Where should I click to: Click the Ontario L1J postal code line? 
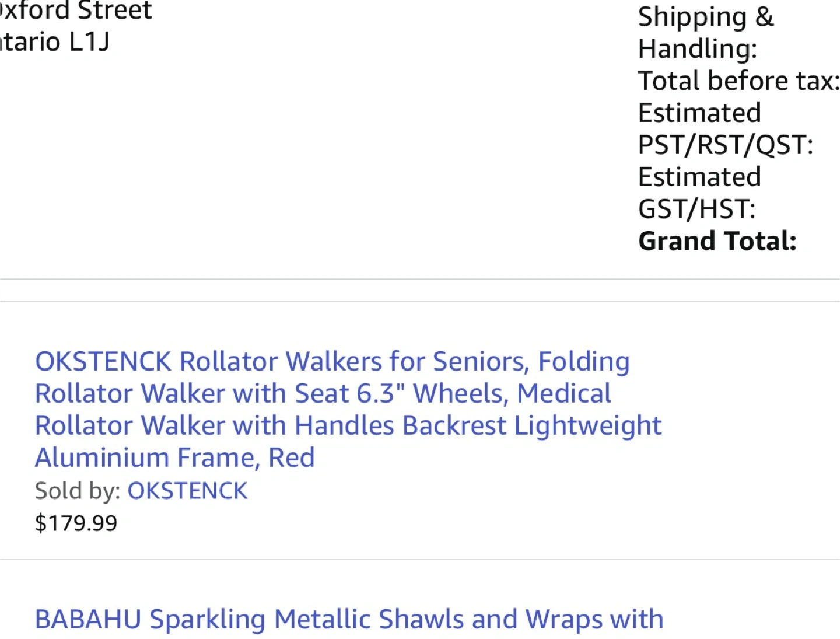[55, 42]
